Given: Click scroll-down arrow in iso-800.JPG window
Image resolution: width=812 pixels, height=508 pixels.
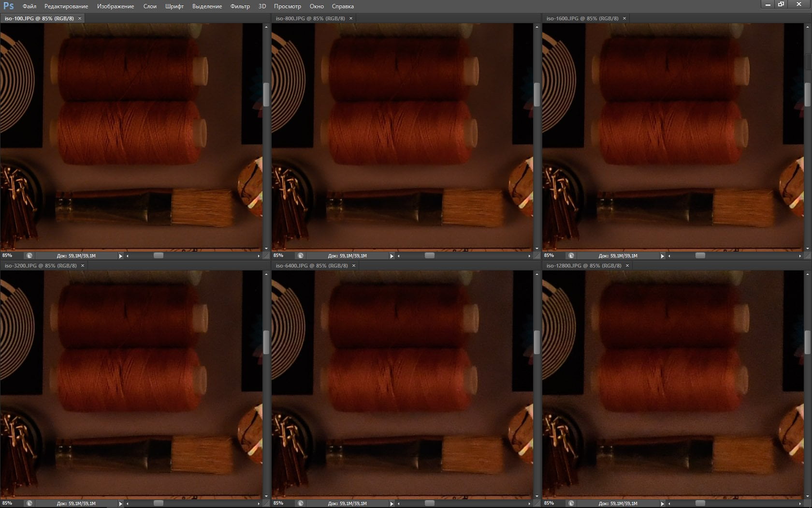Looking at the screenshot, I should (536, 248).
